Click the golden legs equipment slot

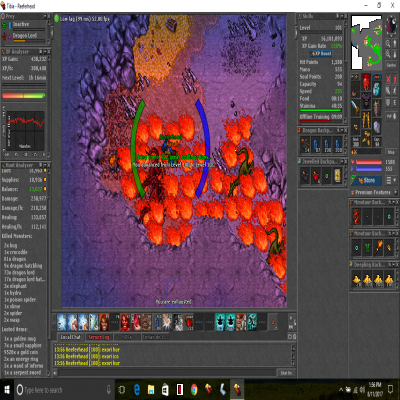click(366, 120)
